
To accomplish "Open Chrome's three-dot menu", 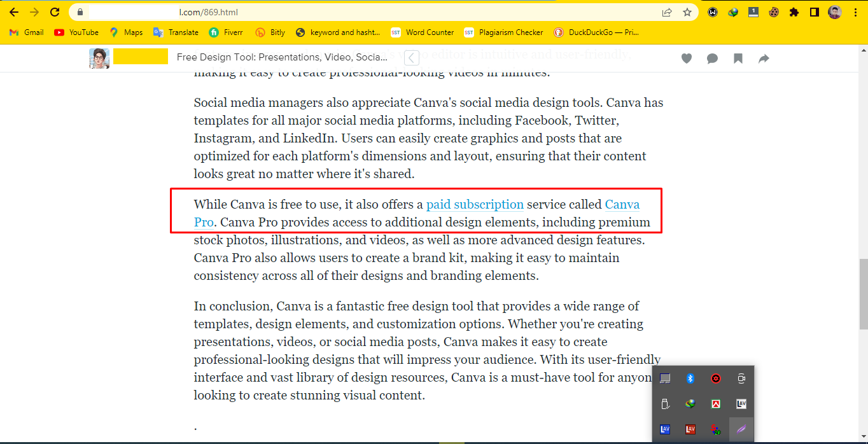I will pos(855,12).
